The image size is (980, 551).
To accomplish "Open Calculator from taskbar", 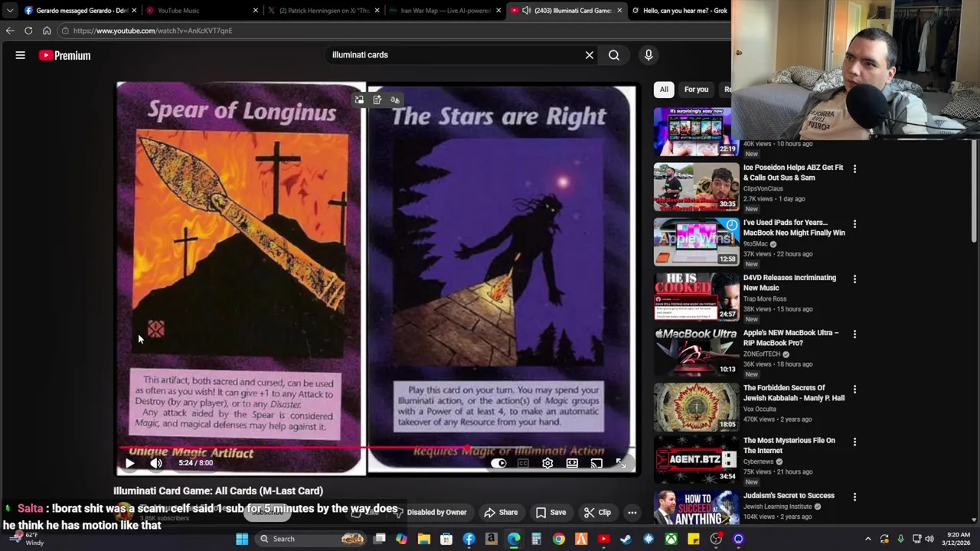I will (x=536, y=539).
